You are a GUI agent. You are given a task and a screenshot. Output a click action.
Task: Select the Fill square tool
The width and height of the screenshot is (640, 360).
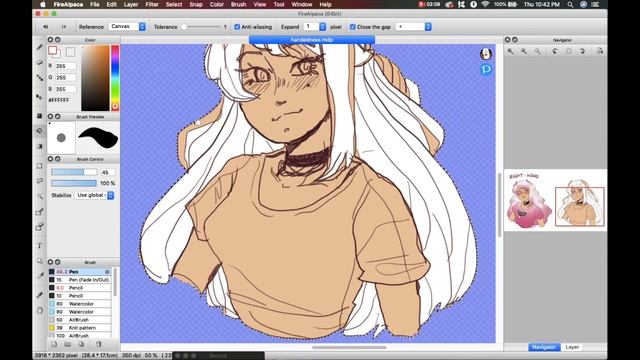(x=40, y=116)
